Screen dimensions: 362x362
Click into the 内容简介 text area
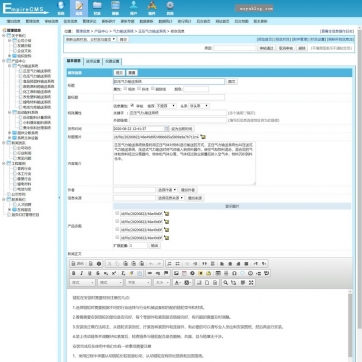[184, 163]
